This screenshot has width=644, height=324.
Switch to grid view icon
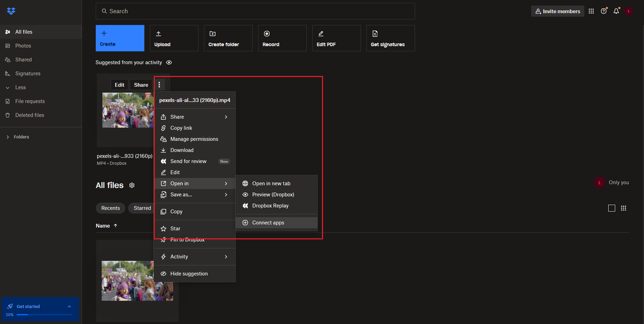pyautogui.click(x=623, y=208)
